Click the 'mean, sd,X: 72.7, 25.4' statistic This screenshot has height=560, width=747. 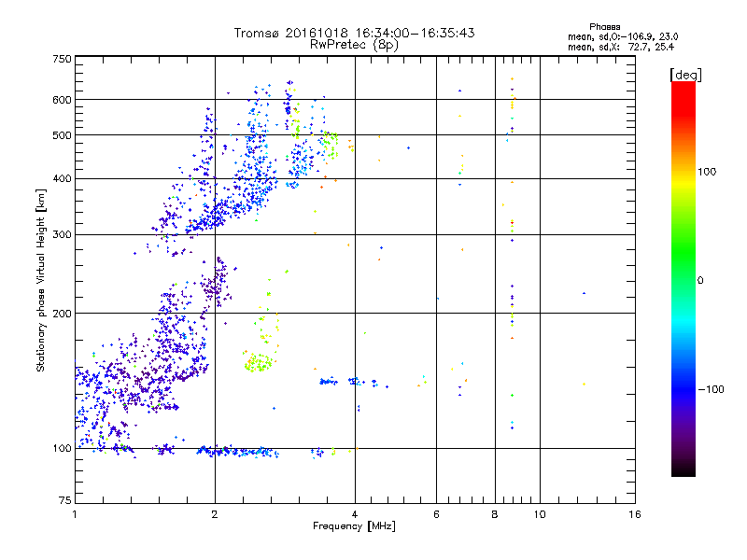point(621,47)
